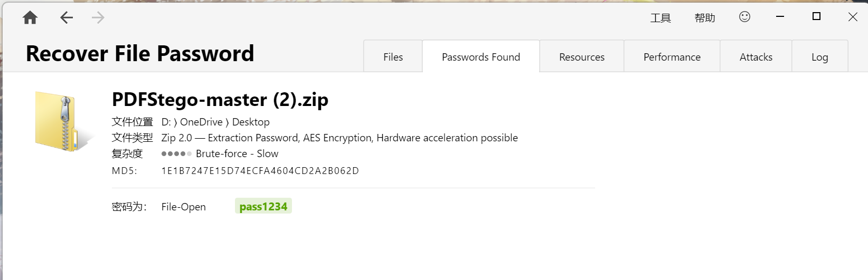
Task: Go to the Home screen icon
Action: 30,18
